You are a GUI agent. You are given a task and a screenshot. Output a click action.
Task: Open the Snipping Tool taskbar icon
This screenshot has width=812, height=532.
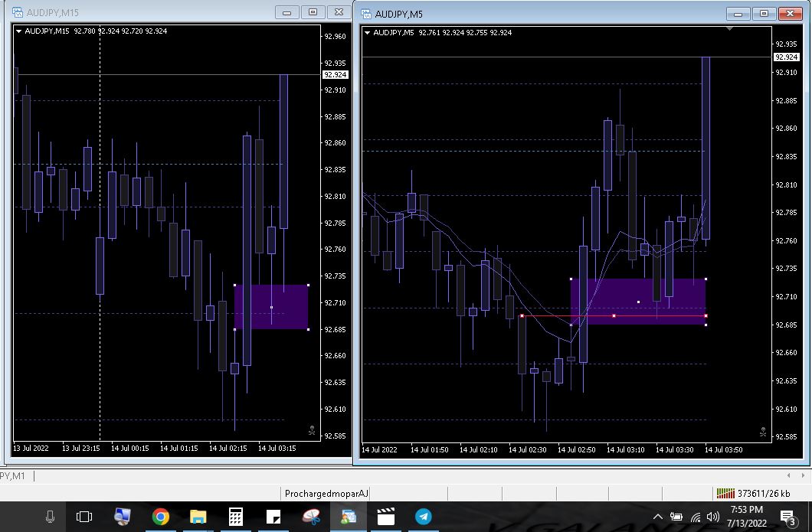[x=310, y=517]
